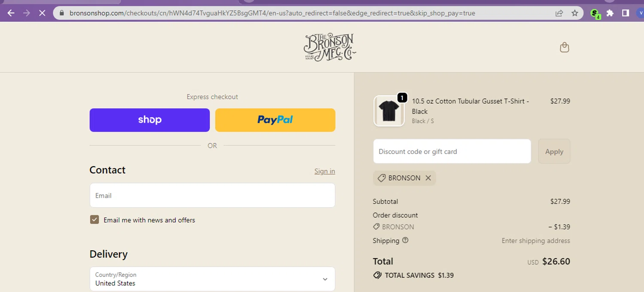The width and height of the screenshot is (644, 292).
Task: Pay with Shop express checkout button
Action: tap(149, 120)
